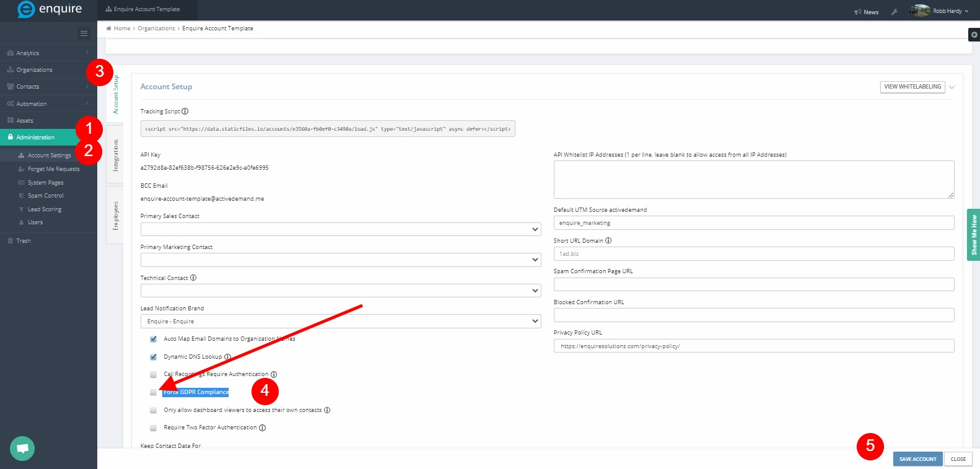Click the user avatar picture
The image size is (980, 469).
(x=920, y=11)
